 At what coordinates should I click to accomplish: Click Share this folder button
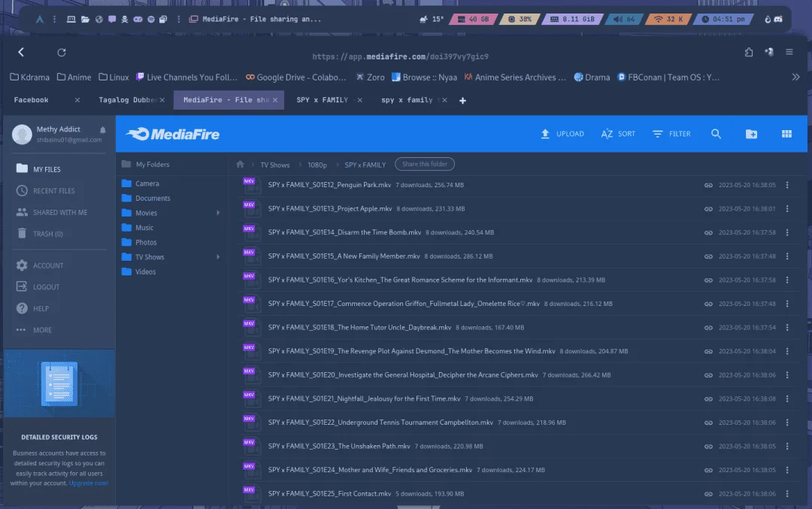point(425,164)
